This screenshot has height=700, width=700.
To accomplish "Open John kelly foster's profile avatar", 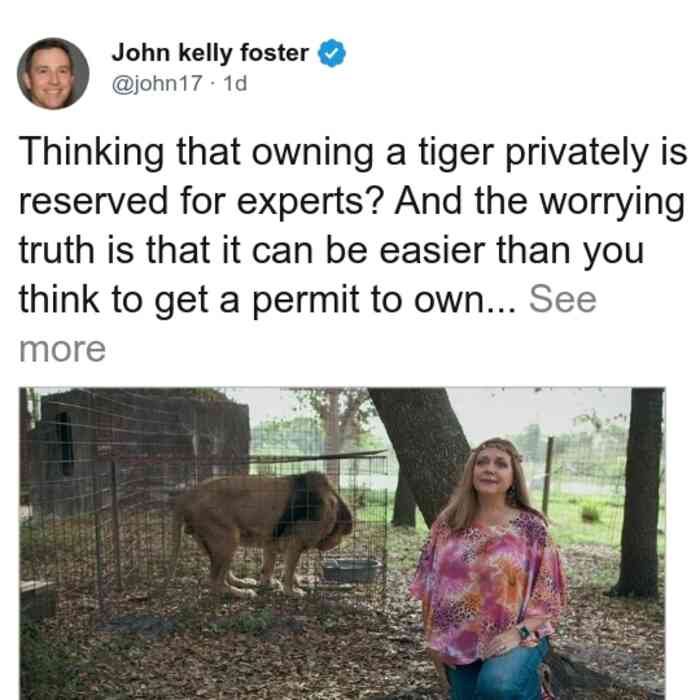I will pos(53,74).
